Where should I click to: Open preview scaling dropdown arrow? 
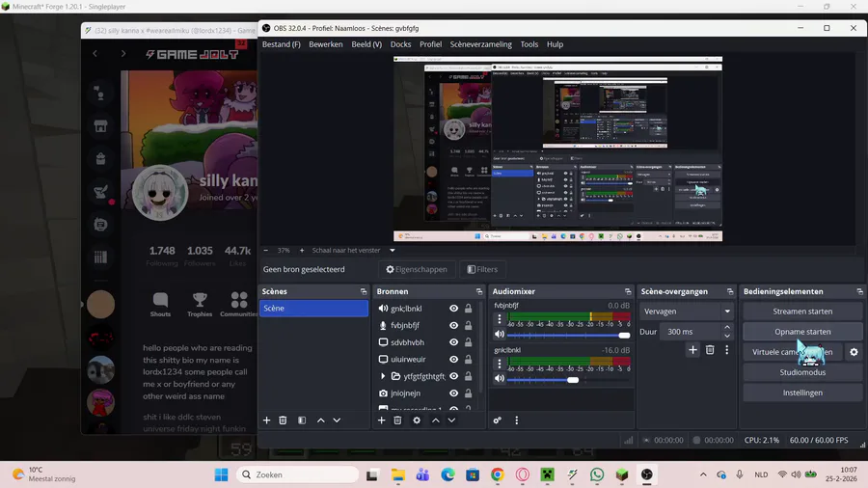click(393, 251)
